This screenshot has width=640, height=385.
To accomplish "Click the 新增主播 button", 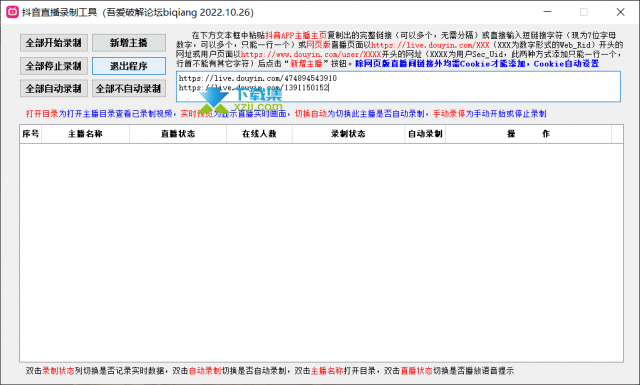I will 129,43.
